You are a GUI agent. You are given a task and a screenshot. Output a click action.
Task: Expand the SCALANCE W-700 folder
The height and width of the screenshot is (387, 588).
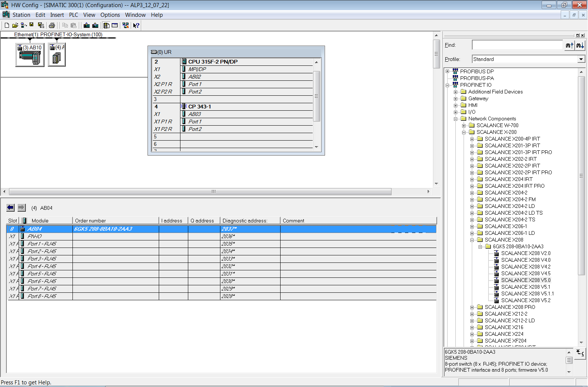click(x=464, y=126)
